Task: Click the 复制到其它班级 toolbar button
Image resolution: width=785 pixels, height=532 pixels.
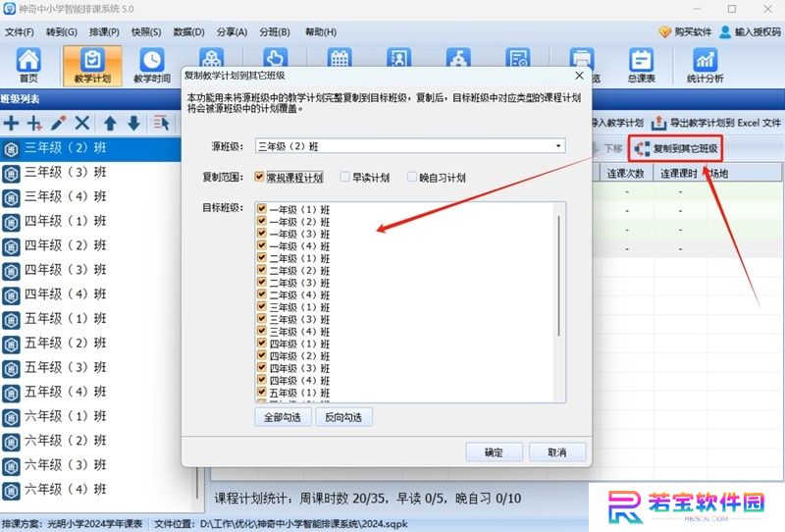Action: click(676, 149)
